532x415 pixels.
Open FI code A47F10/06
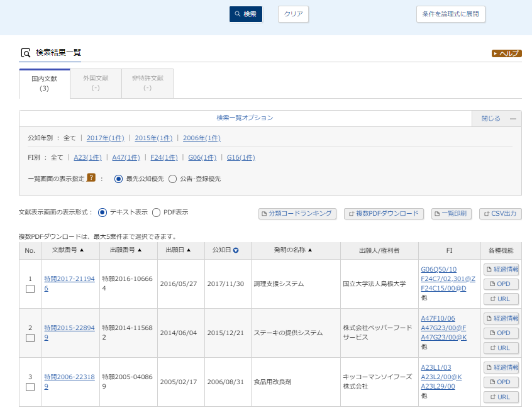click(438, 319)
